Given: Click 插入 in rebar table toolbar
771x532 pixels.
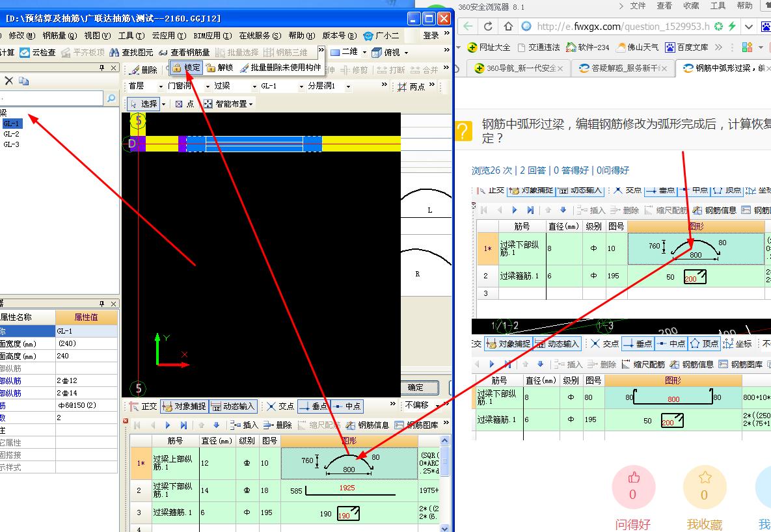Looking at the screenshot, I should [x=244, y=425].
